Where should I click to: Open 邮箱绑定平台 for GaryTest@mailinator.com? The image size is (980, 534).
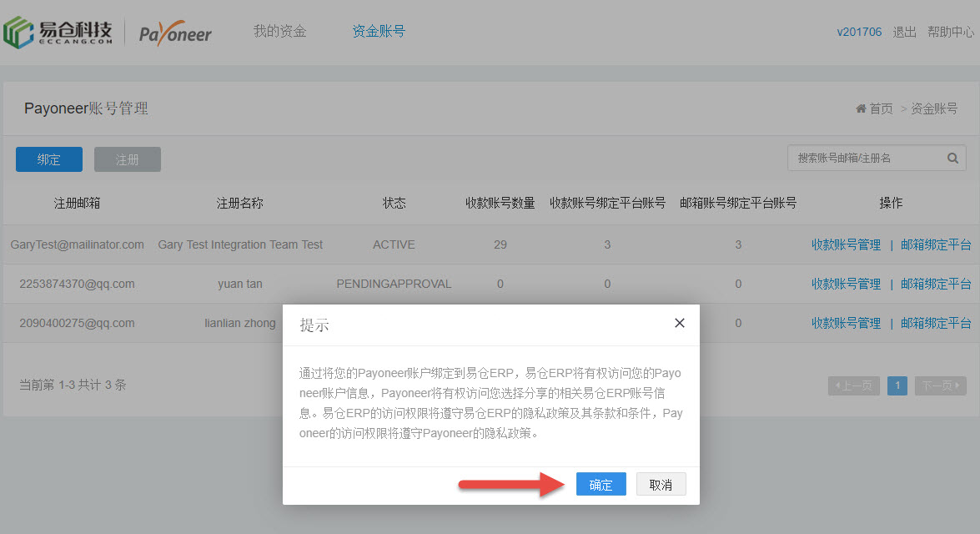point(936,244)
